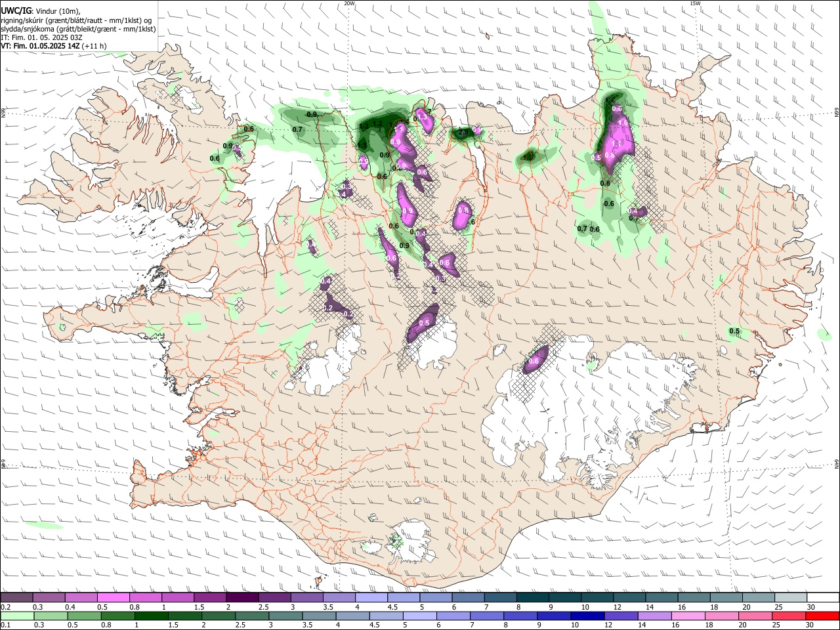Pick the navy blue 10 rain scale swatch
The height and width of the screenshot is (630, 840).
[587, 616]
